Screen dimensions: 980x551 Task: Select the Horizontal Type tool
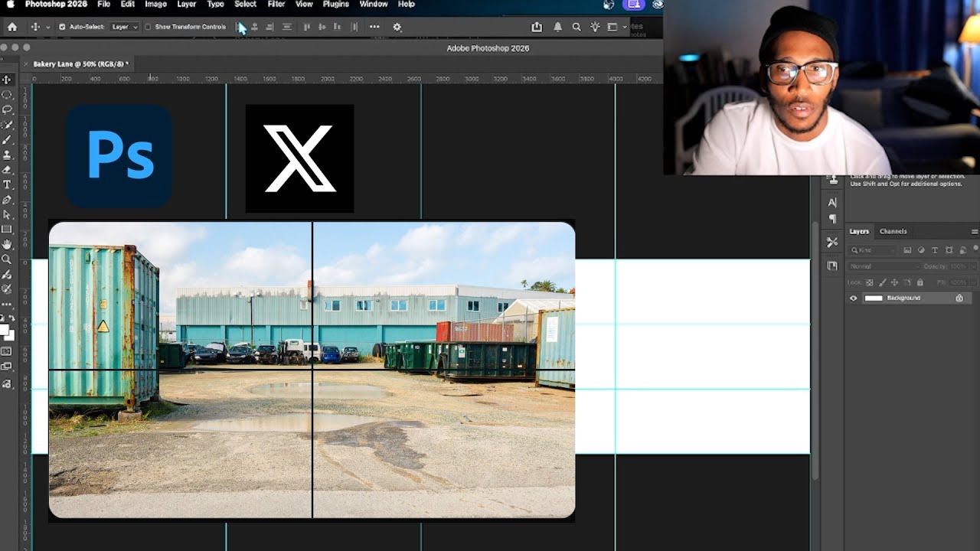(x=7, y=184)
